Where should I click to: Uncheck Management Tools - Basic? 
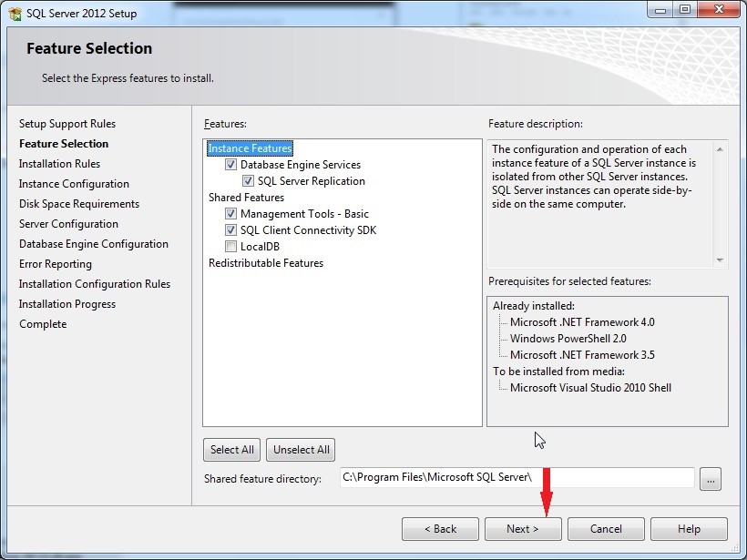(230, 214)
